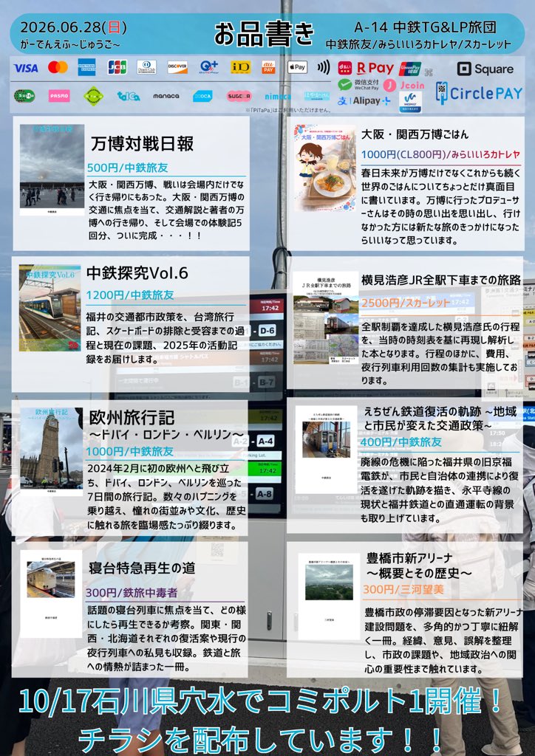Click the チラシを配布しています text
535x756 pixels.
coord(261,742)
